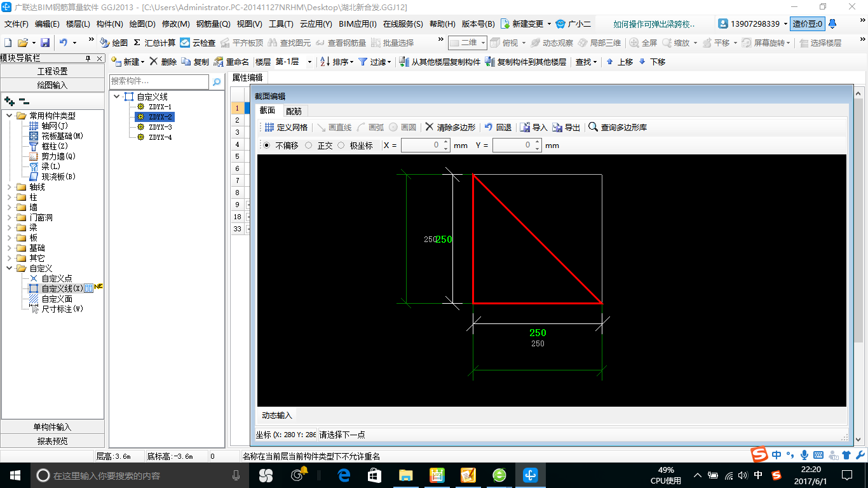This screenshot has height=488, width=868.
Task: Click 新建变更 button
Action: pyautogui.click(x=525, y=24)
